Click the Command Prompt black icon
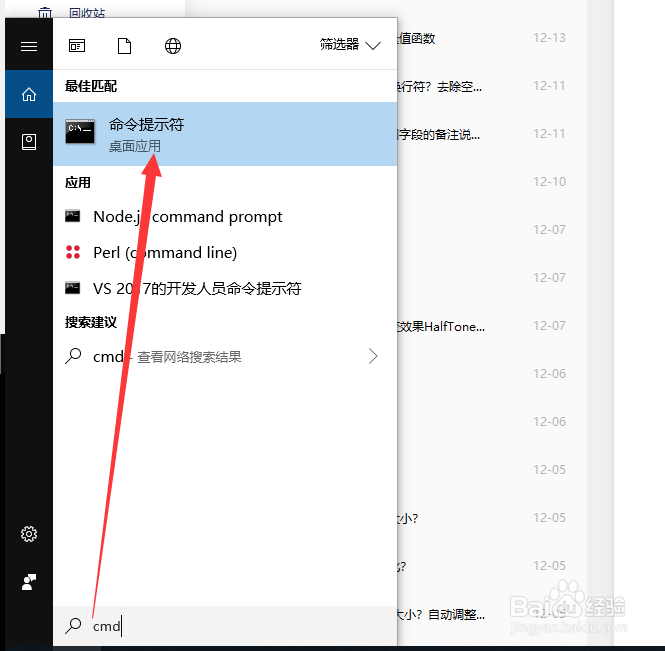This screenshot has width=665, height=651. tap(80, 132)
